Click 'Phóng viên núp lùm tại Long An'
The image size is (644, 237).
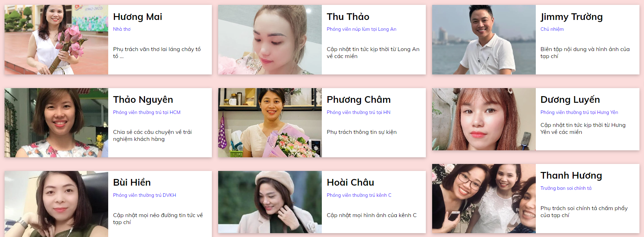pos(361,29)
